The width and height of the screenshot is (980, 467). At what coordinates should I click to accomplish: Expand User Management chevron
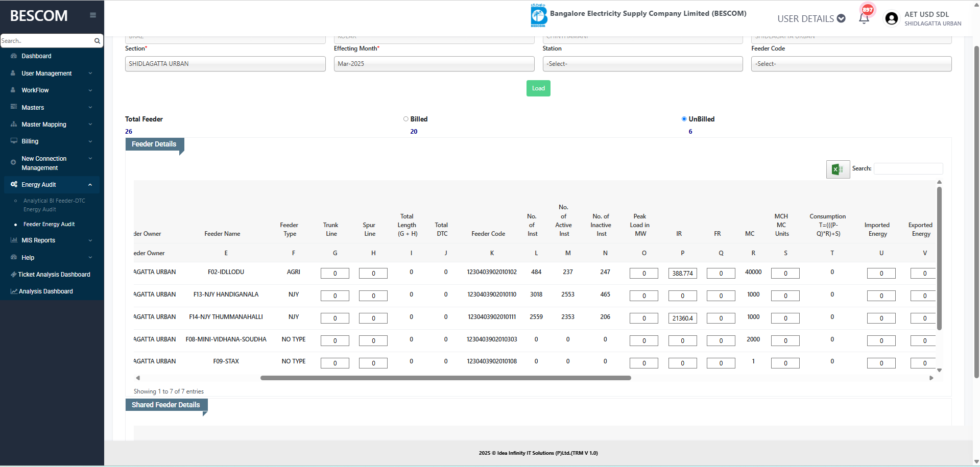[90, 73]
